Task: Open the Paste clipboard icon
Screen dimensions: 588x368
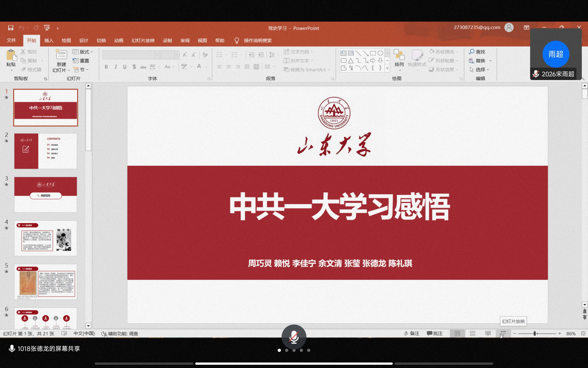Action: pyautogui.click(x=11, y=55)
